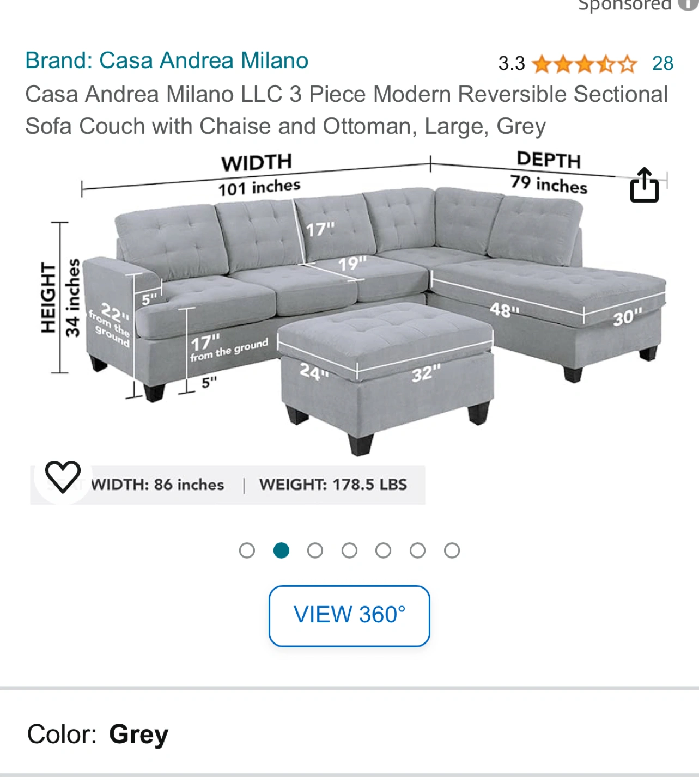
Task: Select the fifth image dot
Action: click(x=383, y=550)
